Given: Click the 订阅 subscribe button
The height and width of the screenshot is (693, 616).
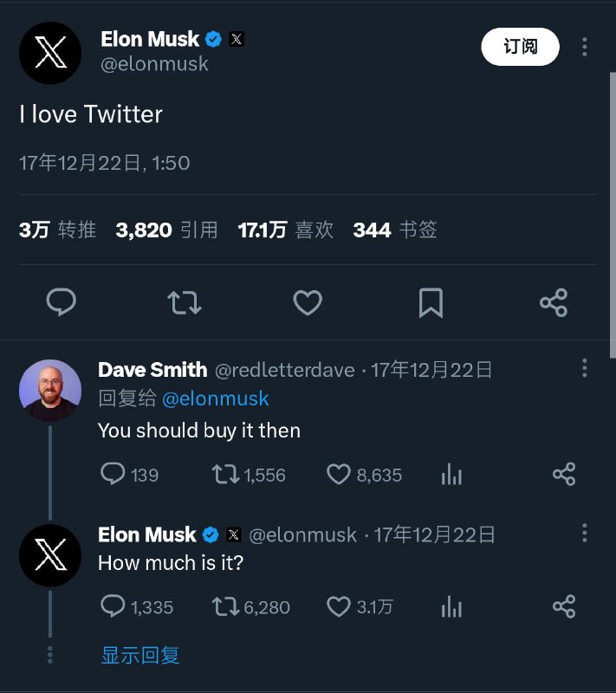Looking at the screenshot, I should tap(520, 47).
